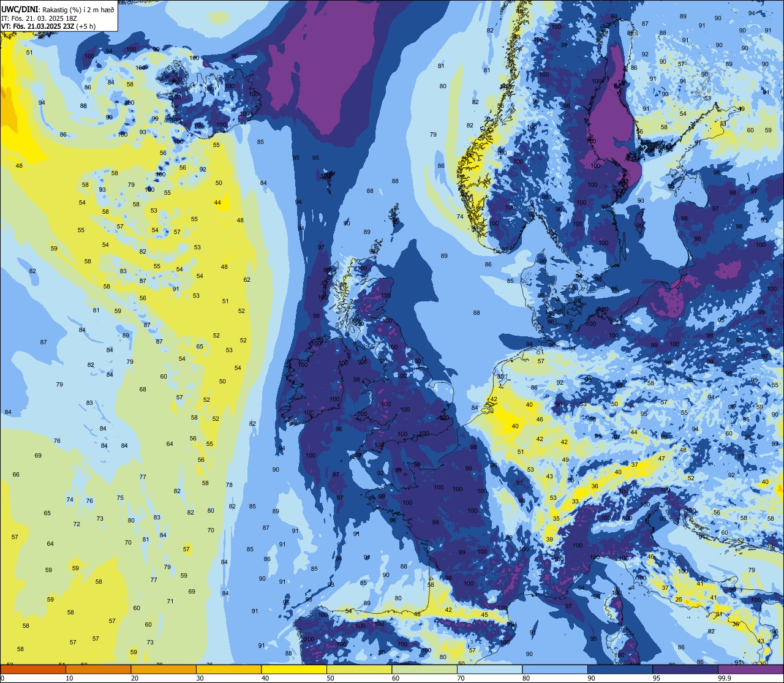Screen dimensions: 784x683
Task: Click the purple above-99.9% legend swatch
Action: click(x=751, y=669)
